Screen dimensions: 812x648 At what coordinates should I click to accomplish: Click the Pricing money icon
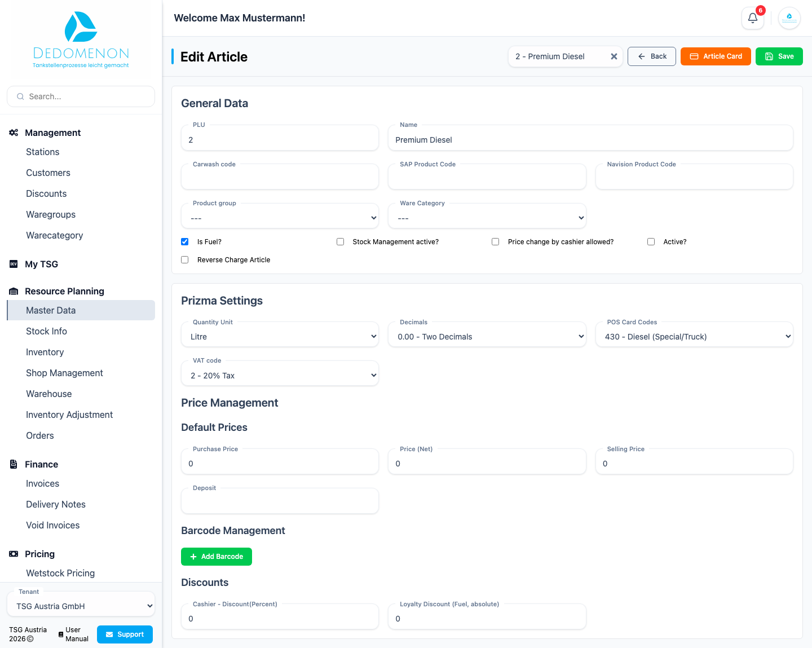(x=14, y=554)
